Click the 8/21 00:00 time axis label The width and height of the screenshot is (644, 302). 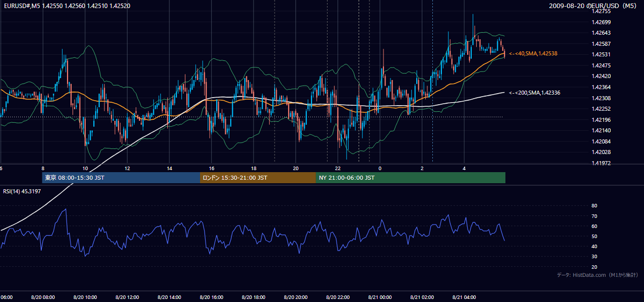coord(380,297)
